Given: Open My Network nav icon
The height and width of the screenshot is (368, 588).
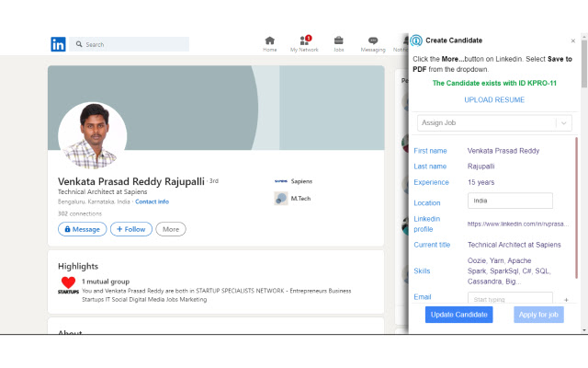Looking at the screenshot, I should 304,40.
